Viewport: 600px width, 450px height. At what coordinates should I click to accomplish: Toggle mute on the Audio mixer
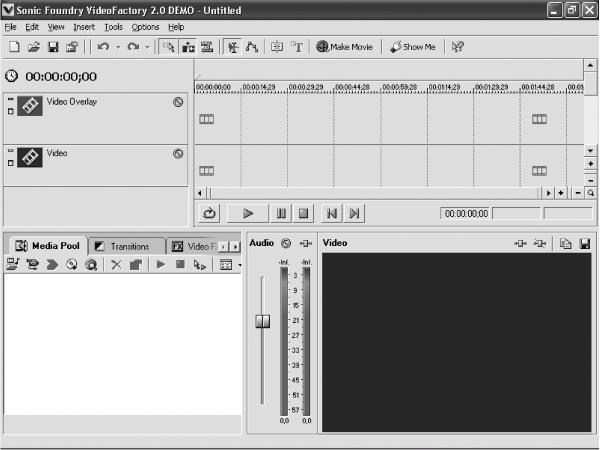click(x=286, y=243)
